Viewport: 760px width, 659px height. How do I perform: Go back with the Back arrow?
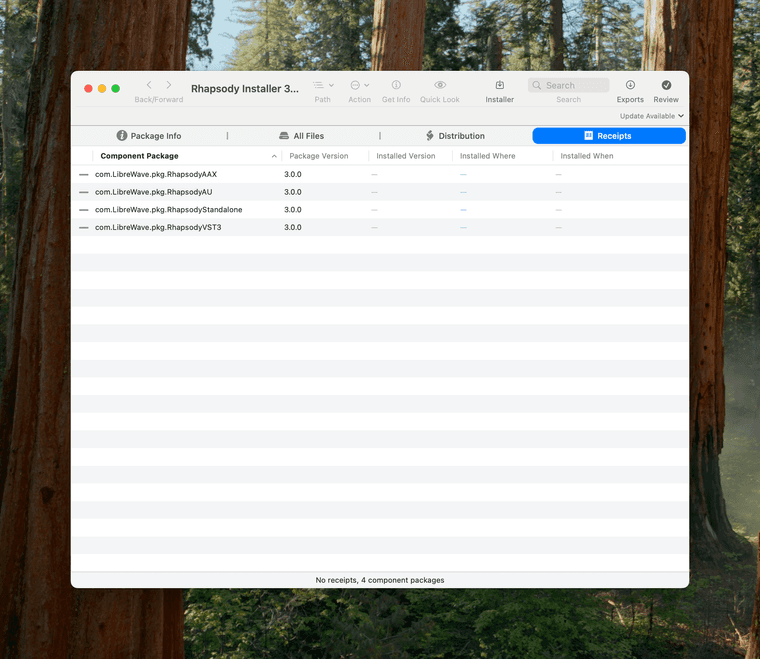point(149,85)
